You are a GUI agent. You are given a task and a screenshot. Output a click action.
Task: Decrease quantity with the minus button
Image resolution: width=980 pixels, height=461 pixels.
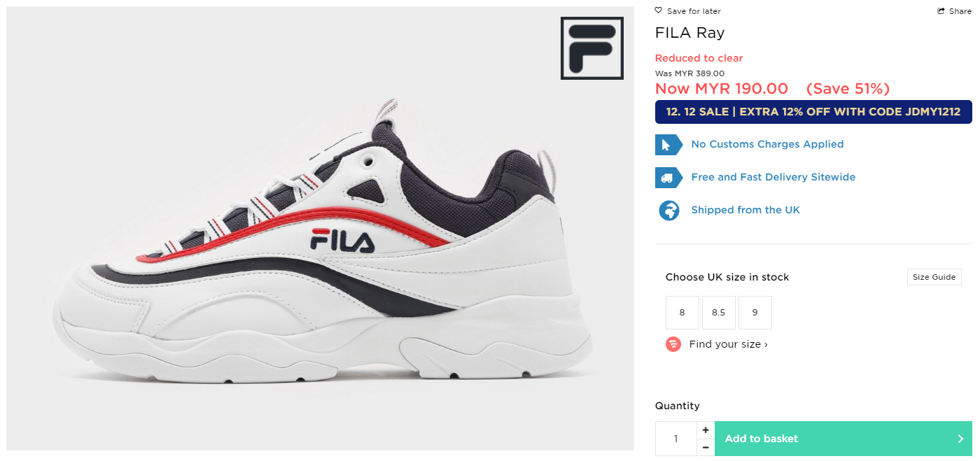click(x=706, y=448)
